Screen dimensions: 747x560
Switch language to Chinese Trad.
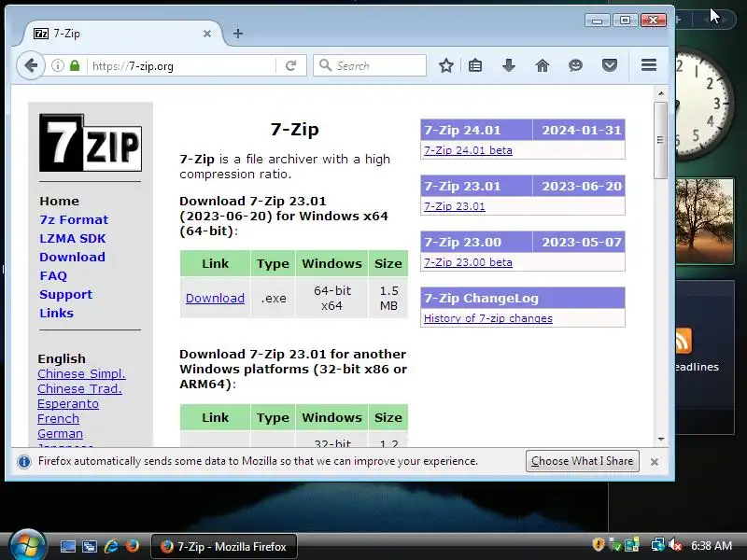coord(79,388)
